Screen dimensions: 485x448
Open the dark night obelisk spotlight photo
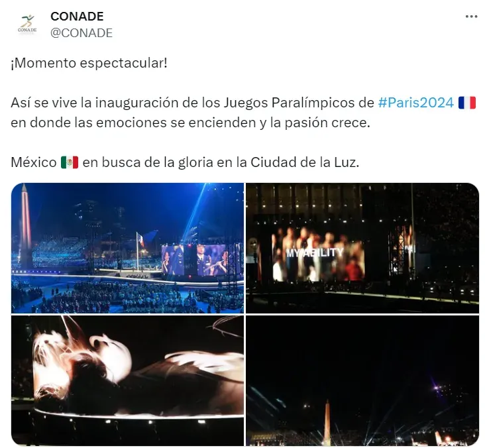(x=362, y=380)
